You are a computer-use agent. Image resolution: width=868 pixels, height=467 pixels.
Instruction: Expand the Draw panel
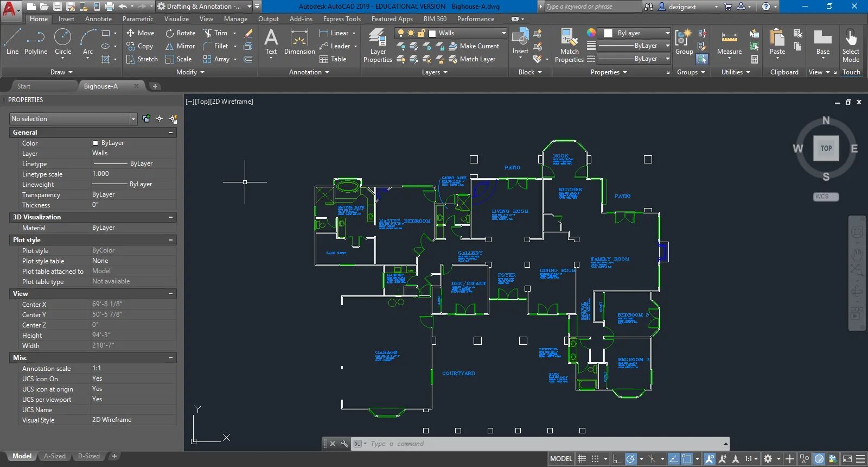pyautogui.click(x=61, y=72)
